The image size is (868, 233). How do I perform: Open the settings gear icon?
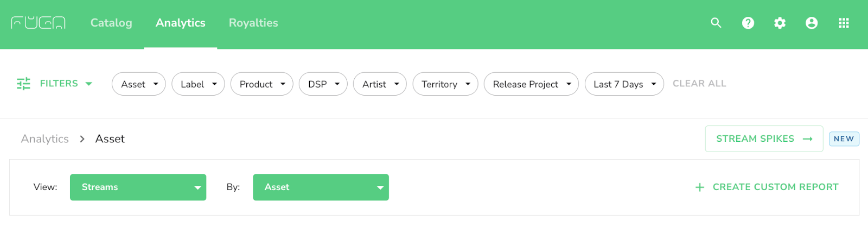pos(780,23)
